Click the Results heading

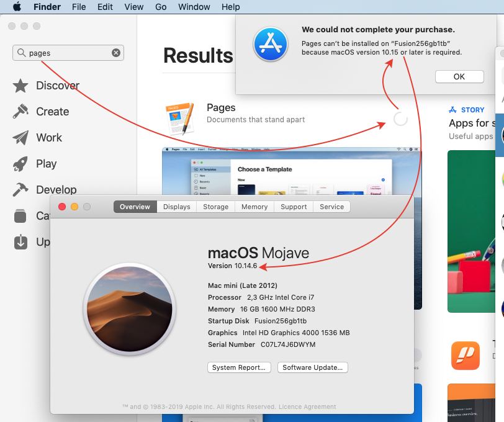[199, 56]
